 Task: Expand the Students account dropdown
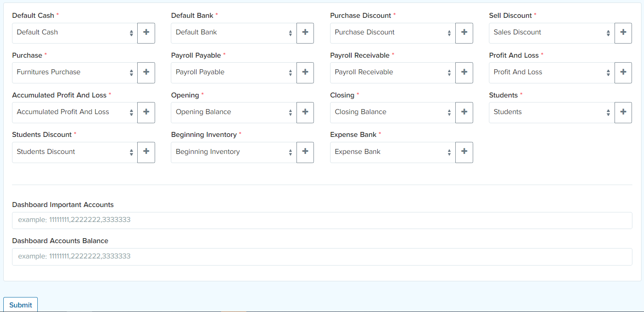click(x=551, y=112)
